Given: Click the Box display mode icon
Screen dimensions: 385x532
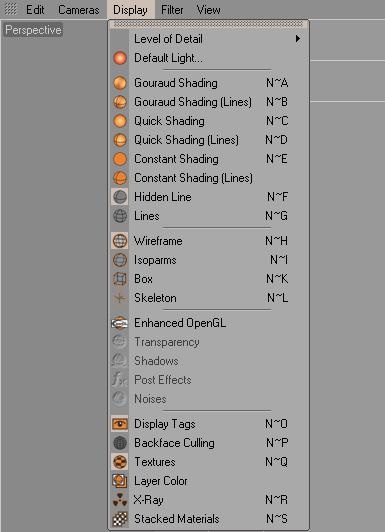Looking at the screenshot, I should tap(120, 279).
